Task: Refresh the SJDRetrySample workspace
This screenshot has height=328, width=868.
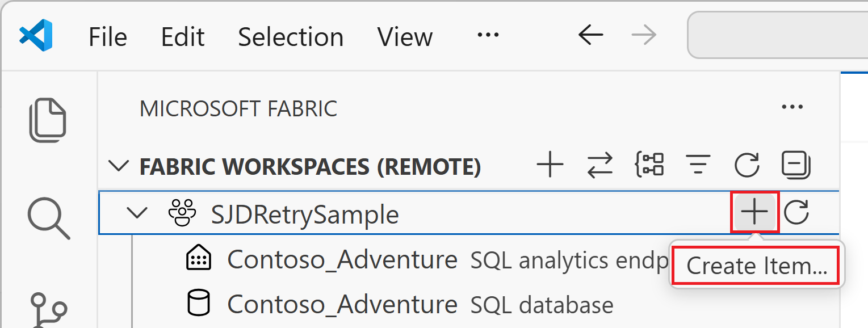Action: 796,213
